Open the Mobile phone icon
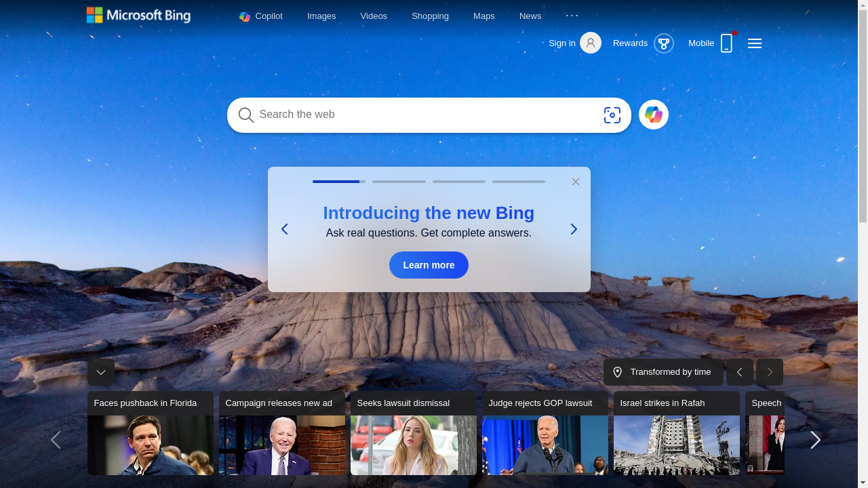Viewport: 868px width, 488px height. click(726, 43)
